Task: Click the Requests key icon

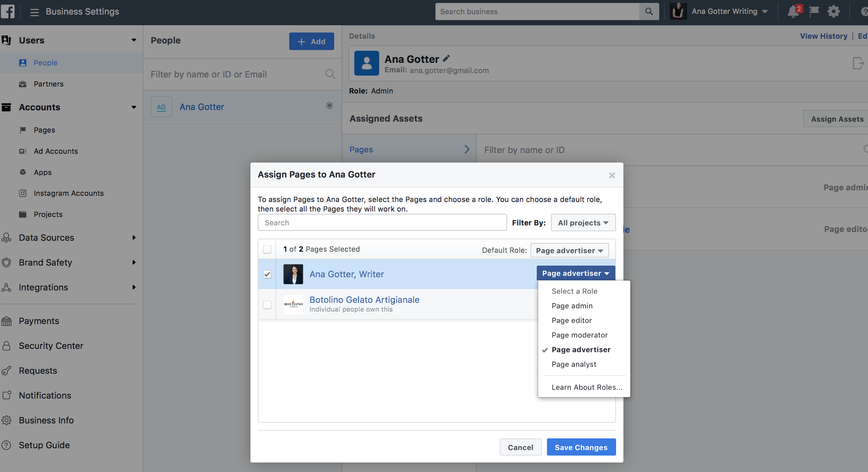Action: pyautogui.click(x=7, y=371)
